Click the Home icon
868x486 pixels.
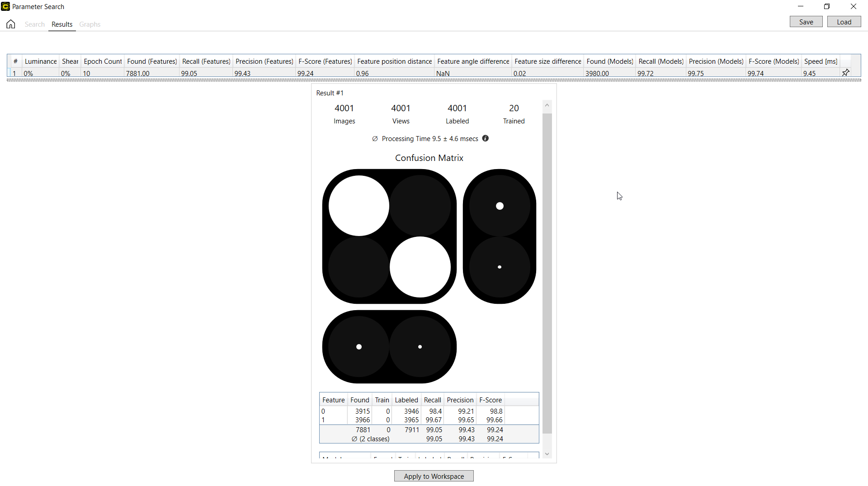pyautogui.click(x=11, y=24)
